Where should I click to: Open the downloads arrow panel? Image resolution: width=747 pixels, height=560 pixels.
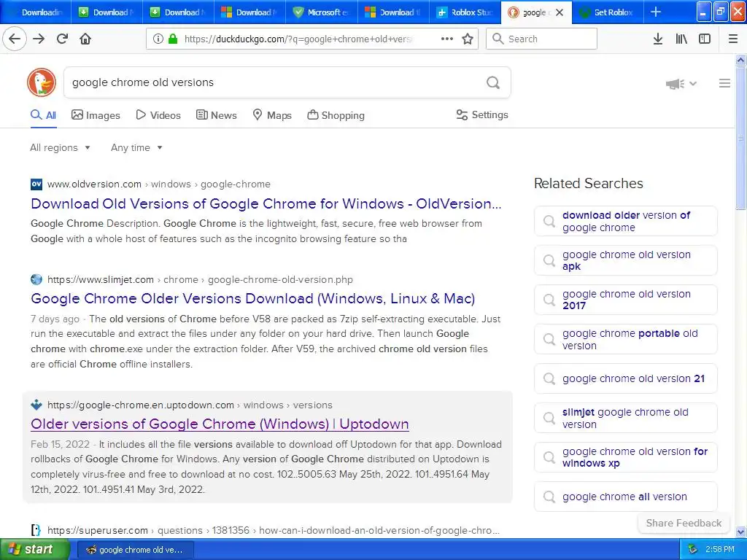click(658, 39)
